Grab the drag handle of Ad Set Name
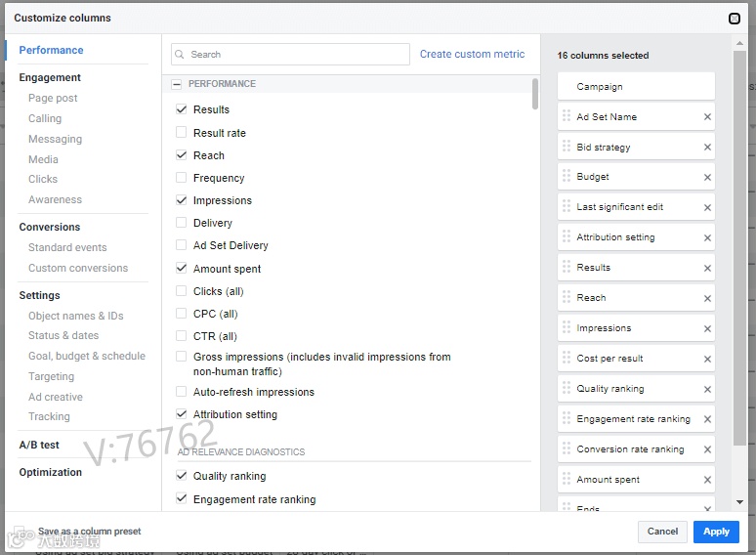 (x=567, y=115)
